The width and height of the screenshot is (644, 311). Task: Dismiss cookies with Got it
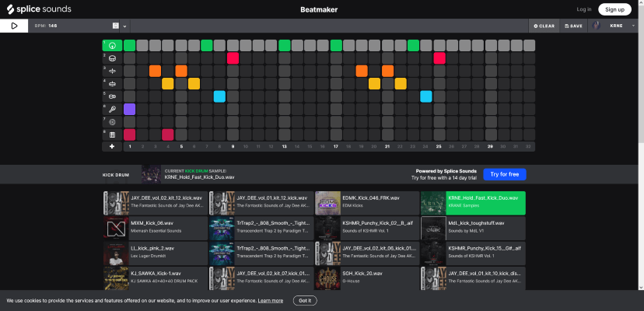click(x=305, y=300)
